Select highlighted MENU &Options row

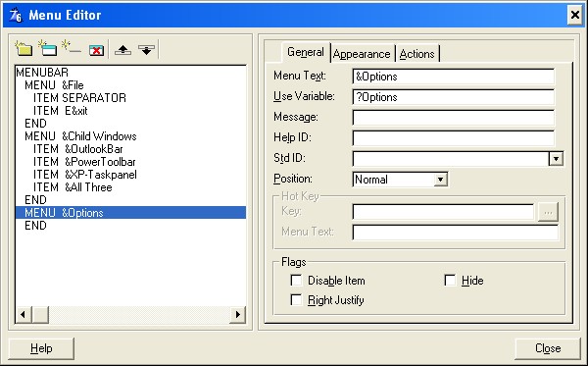(x=130, y=213)
